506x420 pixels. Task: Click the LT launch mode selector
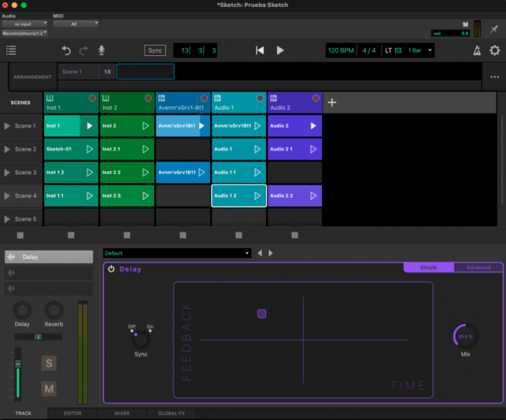[393, 50]
